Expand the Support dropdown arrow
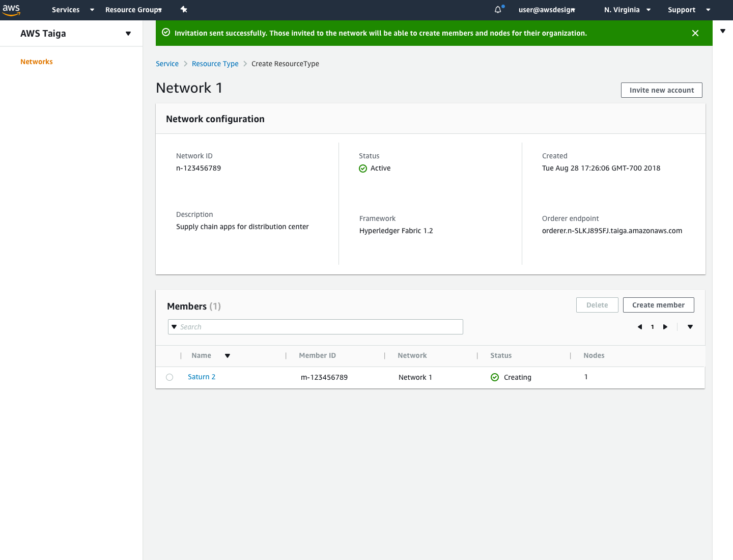The height and width of the screenshot is (560, 733). click(x=708, y=10)
